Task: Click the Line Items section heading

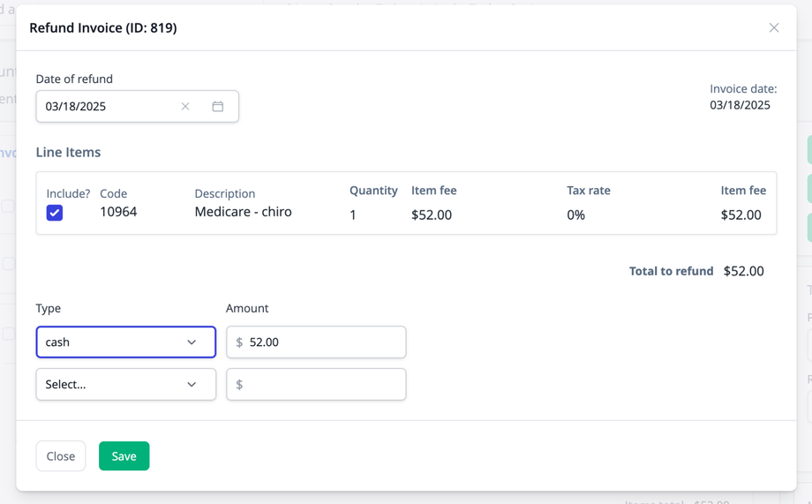Action: pos(68,152)
